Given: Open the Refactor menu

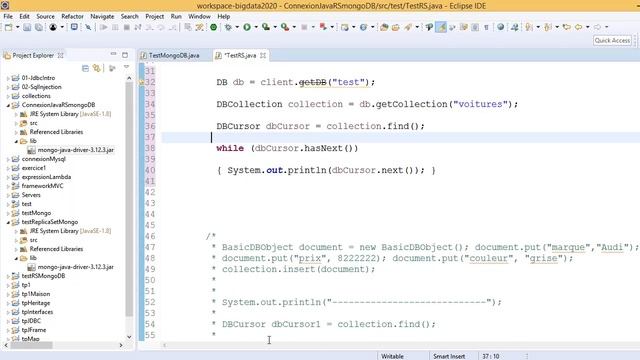Looking at the screenshot, I should (x=72, y=16).
